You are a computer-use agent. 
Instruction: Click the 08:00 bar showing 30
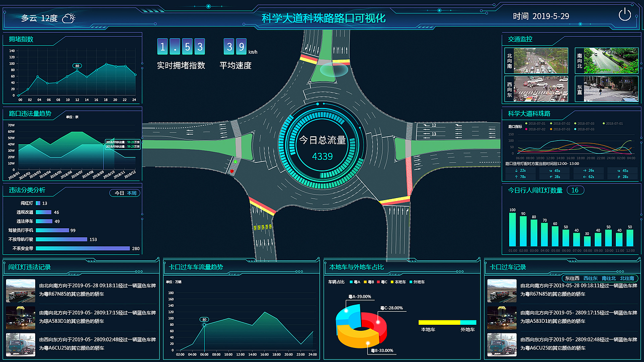coord(587,241)
